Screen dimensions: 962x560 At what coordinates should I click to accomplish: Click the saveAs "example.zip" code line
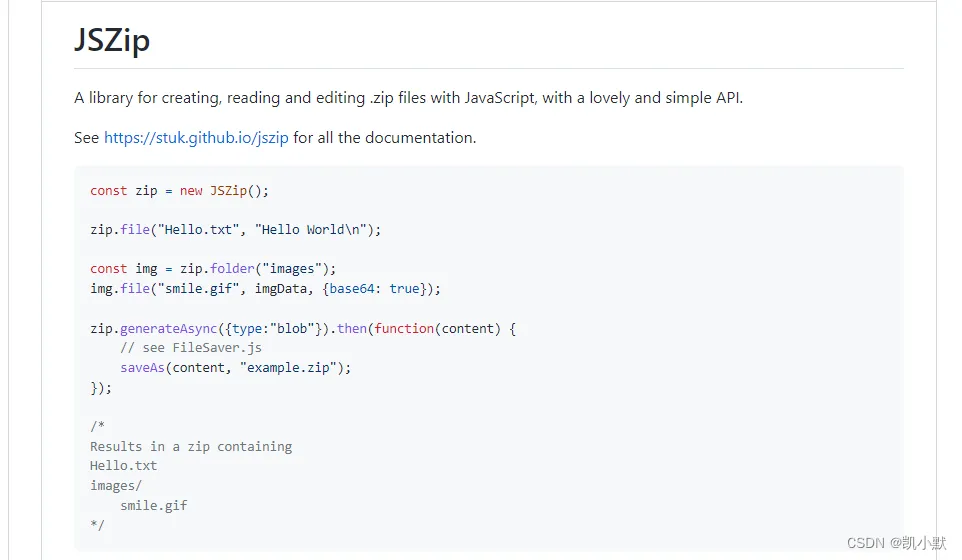tap(236, 367)
